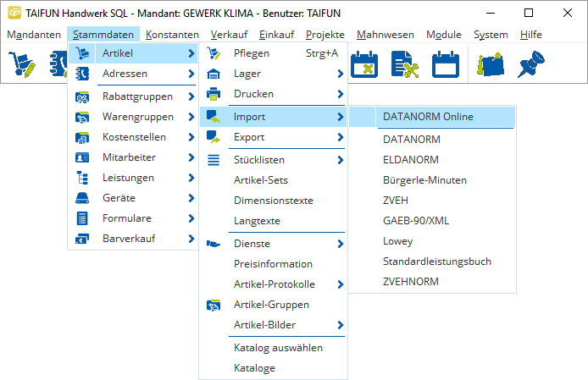The height and width of the screenshot is (380, 588).
Task: Click the Geräte device icon
Action: (82, 198)
